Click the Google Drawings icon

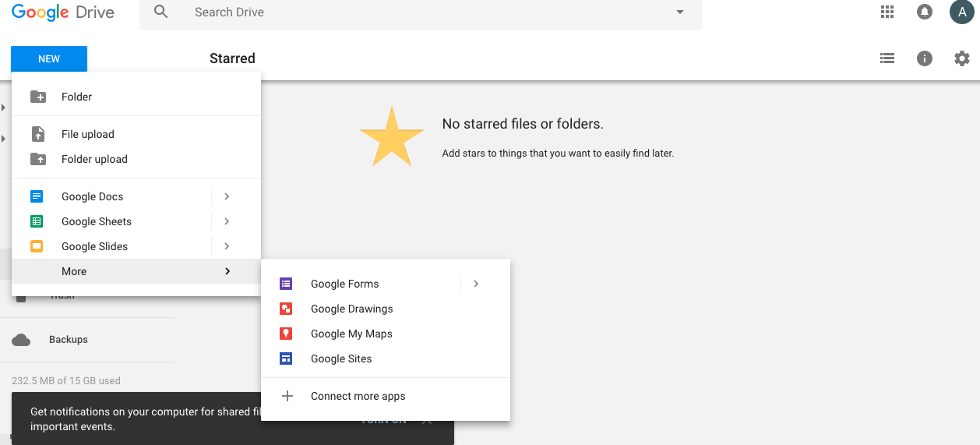(287, 309)
